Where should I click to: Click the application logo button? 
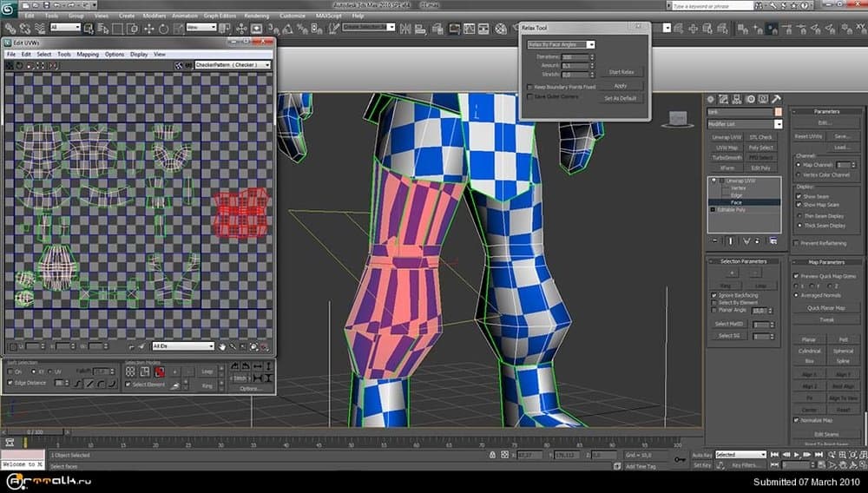tap(9, 8)
